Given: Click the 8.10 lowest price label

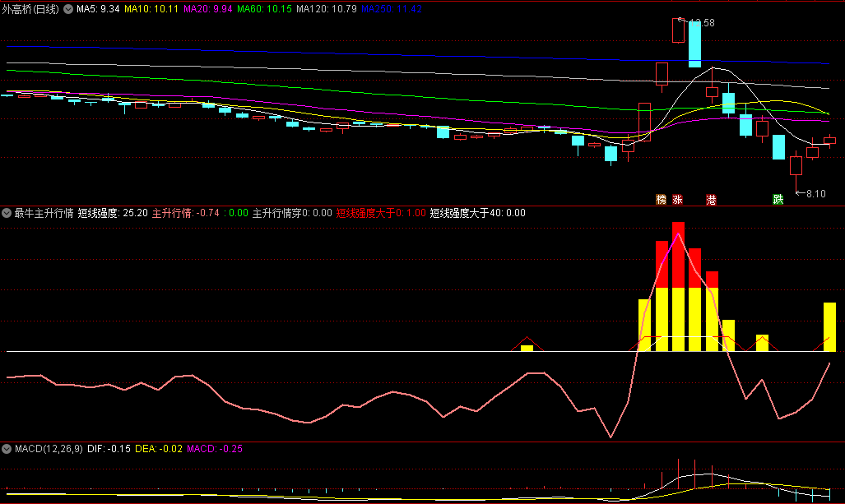Looking at the screenshot, I should coord(815,194).
